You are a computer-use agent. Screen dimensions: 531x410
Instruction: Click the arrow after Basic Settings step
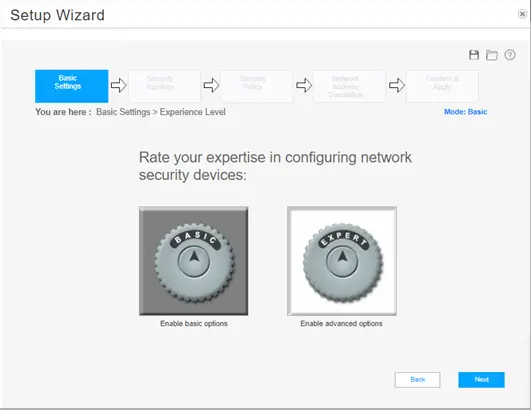119,85
